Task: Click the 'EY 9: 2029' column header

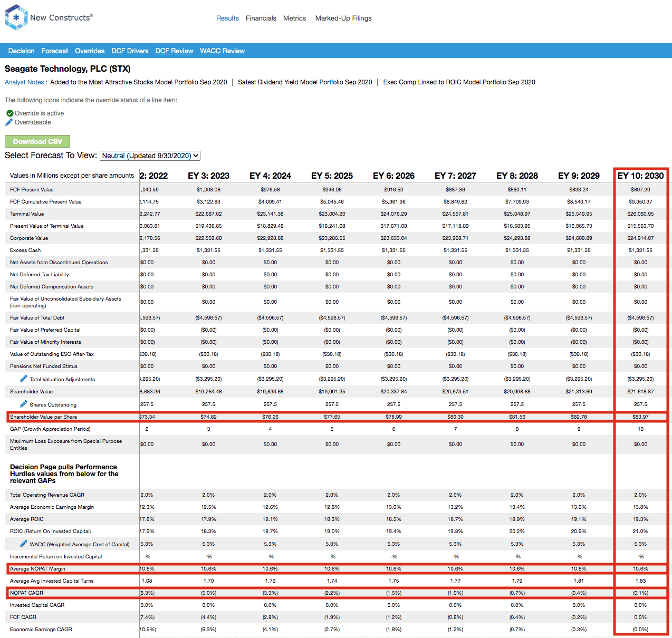Action: [x=579, y=176]
